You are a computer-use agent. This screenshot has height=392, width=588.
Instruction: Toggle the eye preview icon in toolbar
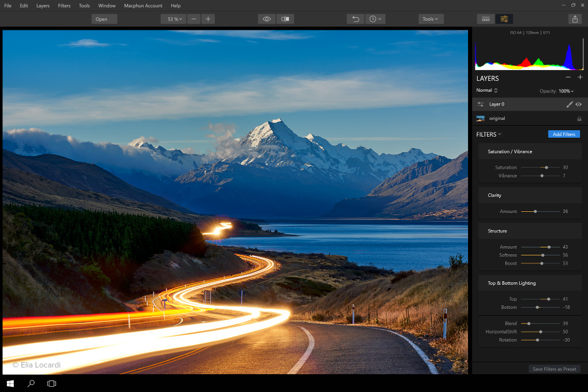[266, 19]
